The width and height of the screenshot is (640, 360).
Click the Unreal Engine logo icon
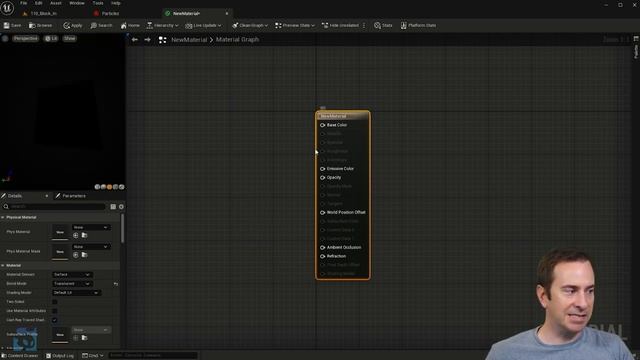tap(7, 7)
